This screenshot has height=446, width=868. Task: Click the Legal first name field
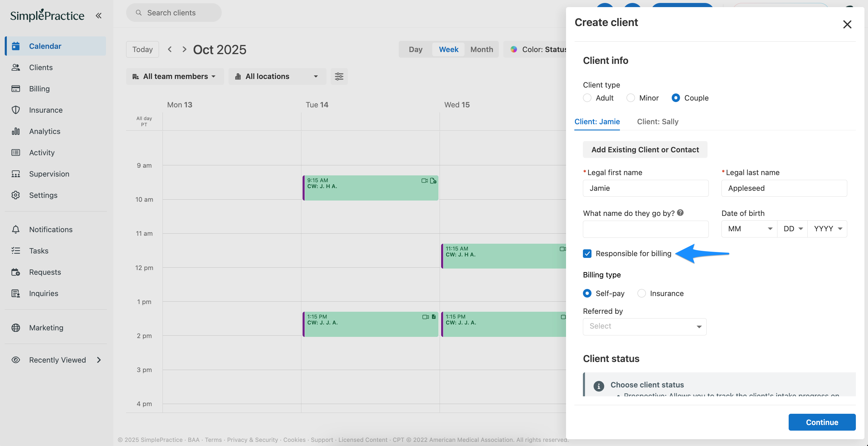[646, 188]
